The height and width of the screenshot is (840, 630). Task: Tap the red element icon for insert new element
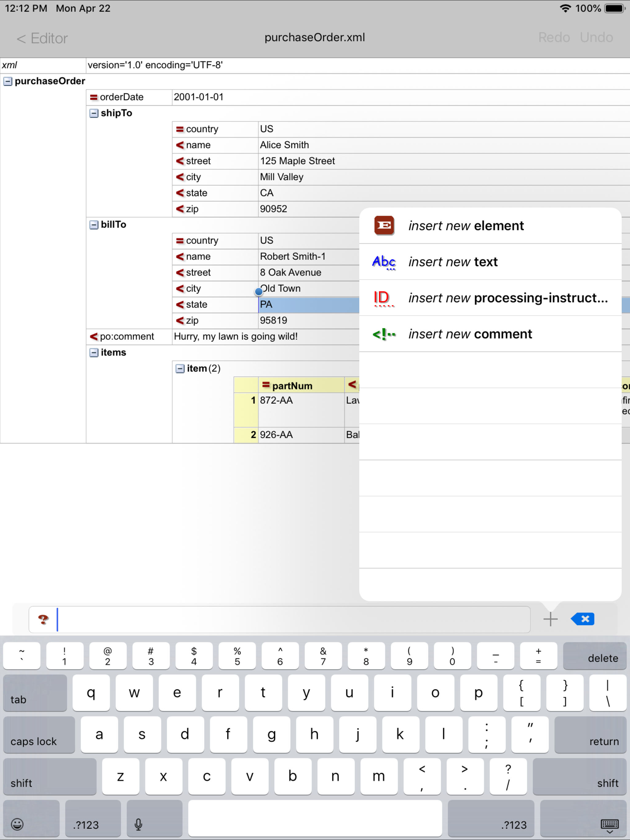[384, 226]
